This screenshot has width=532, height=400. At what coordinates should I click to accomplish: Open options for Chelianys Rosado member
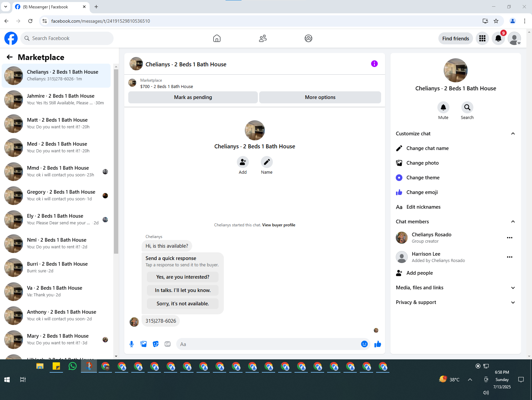[x=510, y=238]
